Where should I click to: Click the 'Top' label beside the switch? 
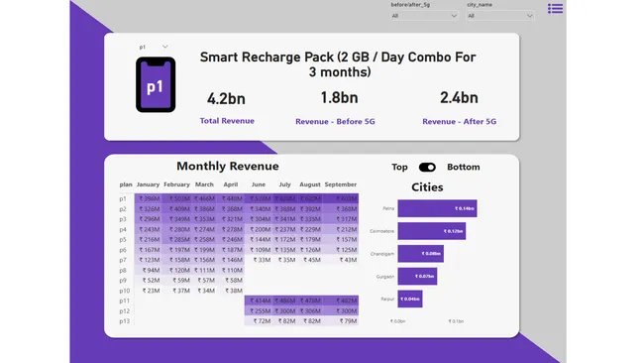point(399,167)
